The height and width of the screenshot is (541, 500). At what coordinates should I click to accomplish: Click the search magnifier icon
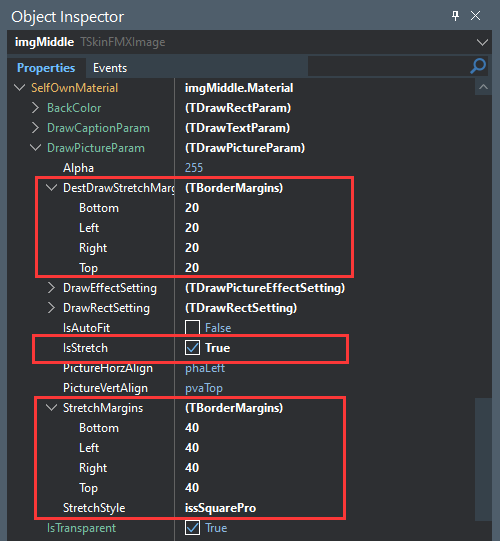(x=478, y=66)
